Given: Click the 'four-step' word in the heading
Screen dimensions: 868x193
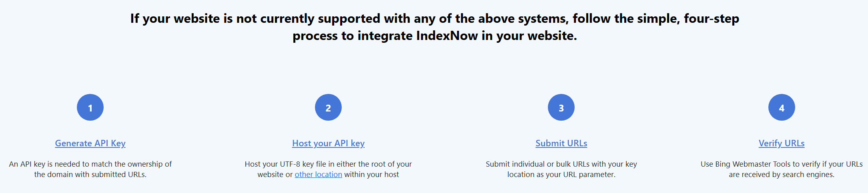Looking at the screenshot, I should (712, 18).
